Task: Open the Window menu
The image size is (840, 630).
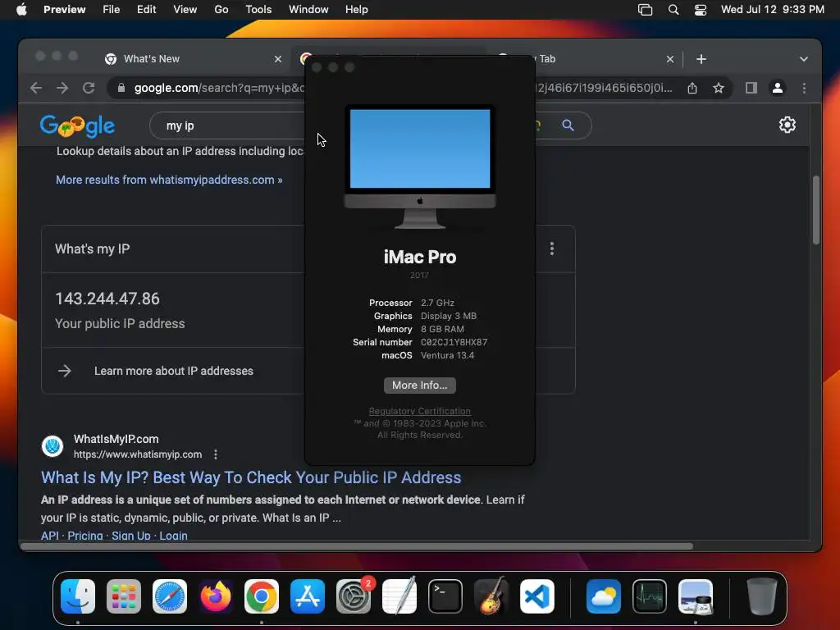Action: point(308,9)
